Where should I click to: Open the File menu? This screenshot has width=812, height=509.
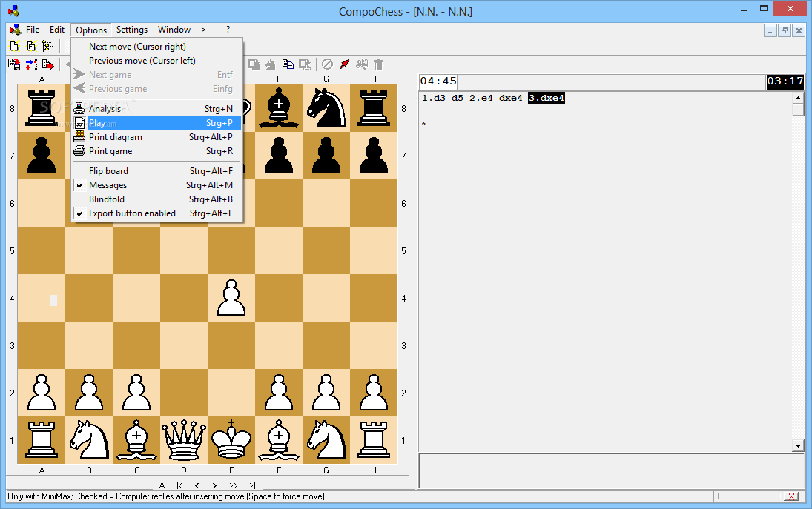tap(33, 30)
